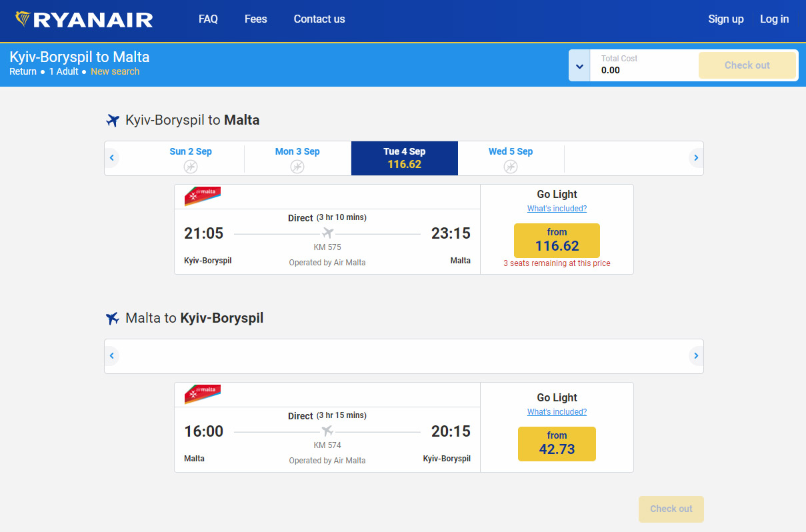Go to next outbound dates arrow

pos(696,158)
